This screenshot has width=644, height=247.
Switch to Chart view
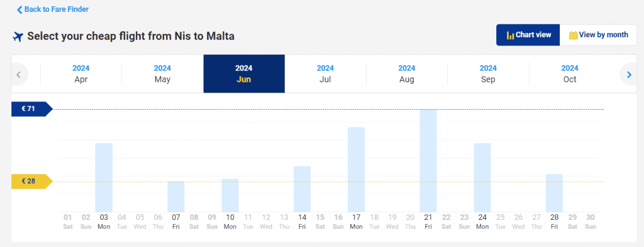pos(528,35)
